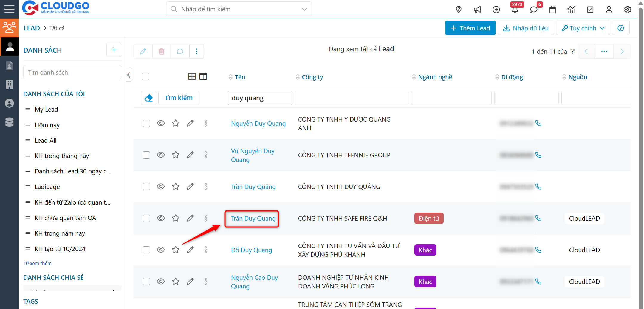Screen dimensions: 644x309
Task: Click the eraser clear-filter icon
Action: click(148, 98)
